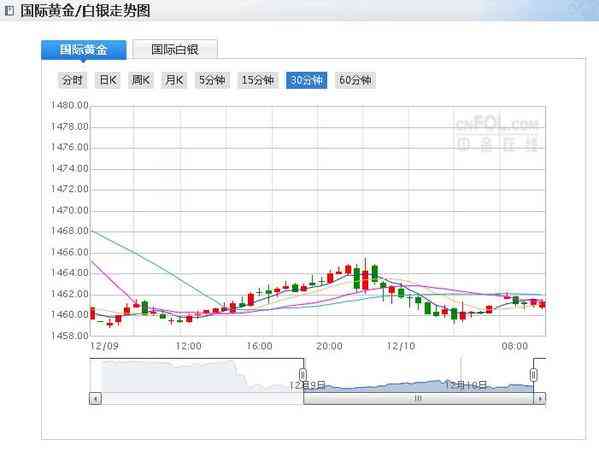Click the 16:00 time axis label

[259, 346]
